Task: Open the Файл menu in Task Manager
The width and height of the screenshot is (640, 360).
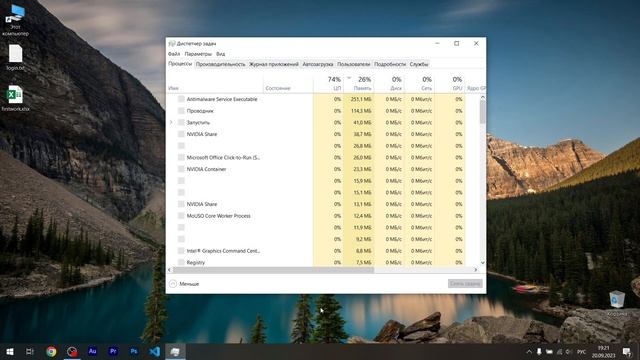Action: point(174,54)
